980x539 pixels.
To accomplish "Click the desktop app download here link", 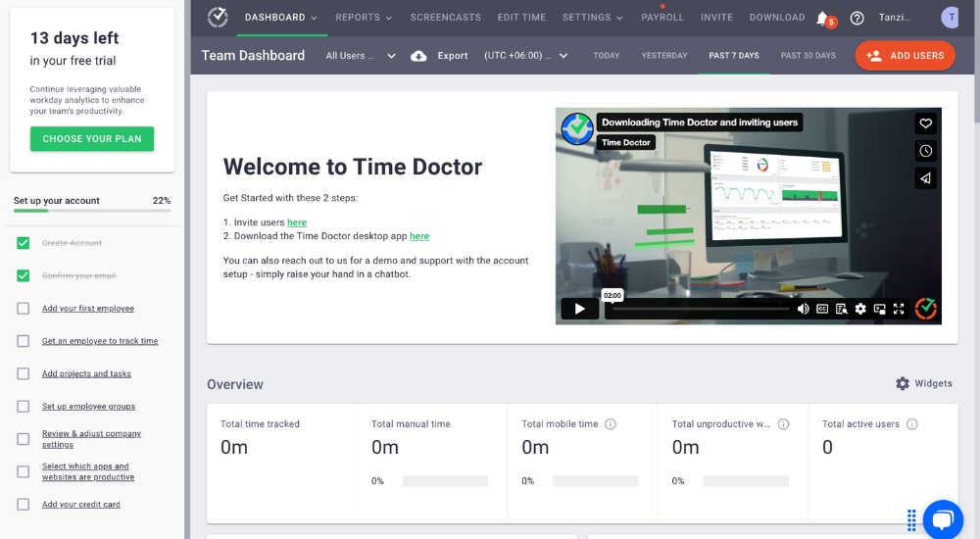I will pyautogui.click(x=419, y=236).
